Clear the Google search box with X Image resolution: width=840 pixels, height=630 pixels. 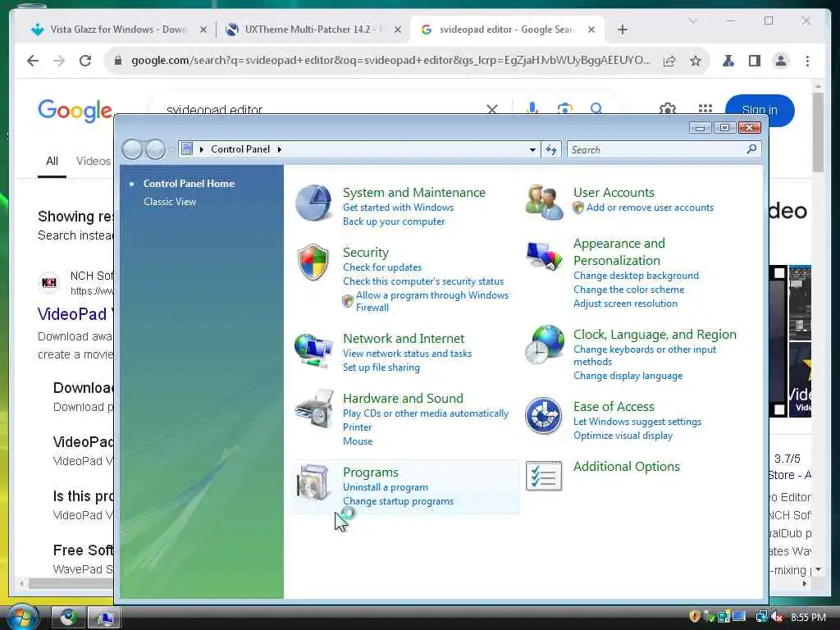[492, 109]
